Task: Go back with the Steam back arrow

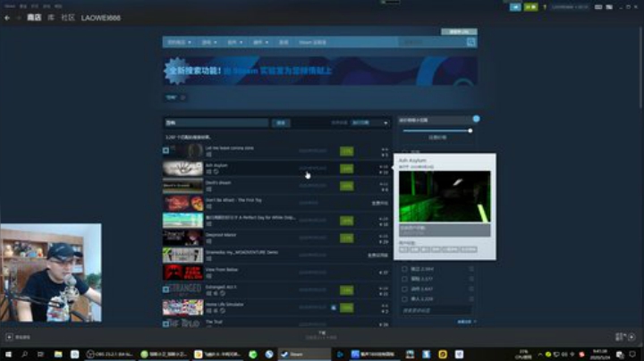Action: [7, 18]
